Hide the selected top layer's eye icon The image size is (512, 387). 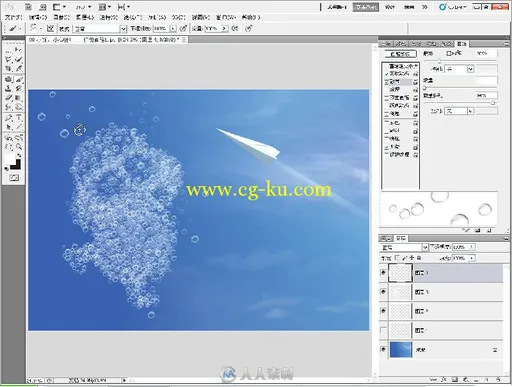(x=383, y=273)
